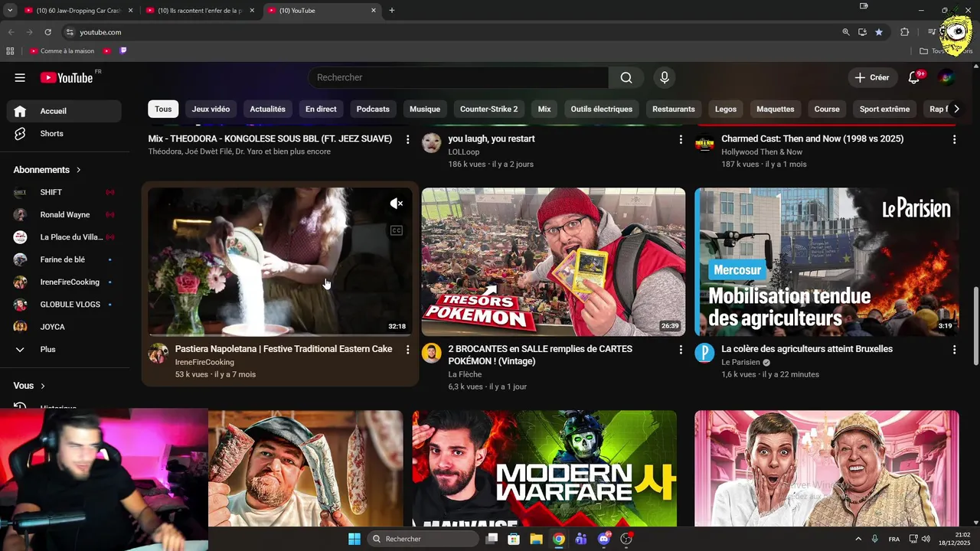Image resolution: width=980 pixels, height=551 pixels.
Task: Submit search with the magnifier button
Action: (x=626, y=77)
